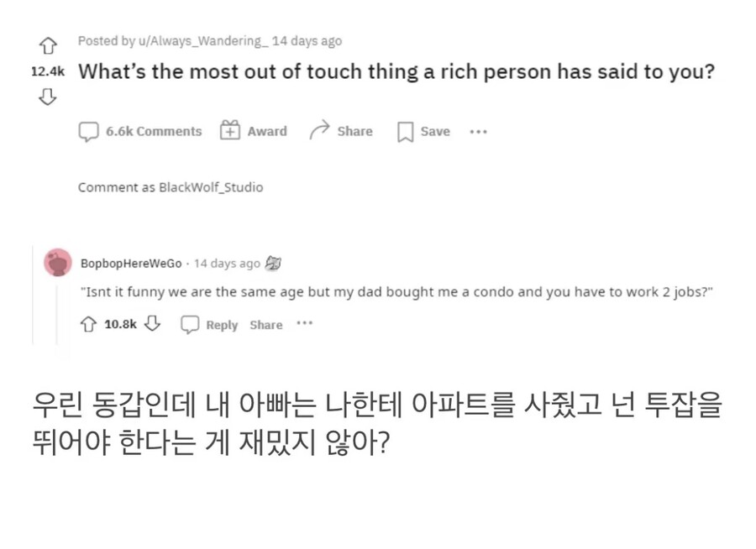The height and width of the screenshot is (549, 756).
Task: Click the Comment as BlackWolf_Studio field
Action: tap(171, 186)
